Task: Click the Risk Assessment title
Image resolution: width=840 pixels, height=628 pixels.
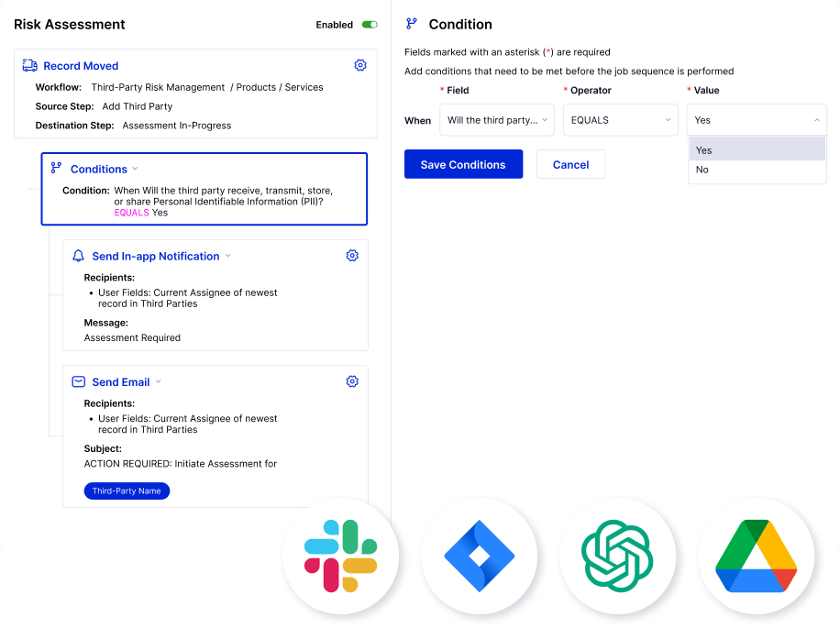Action: tap(69, 24)
